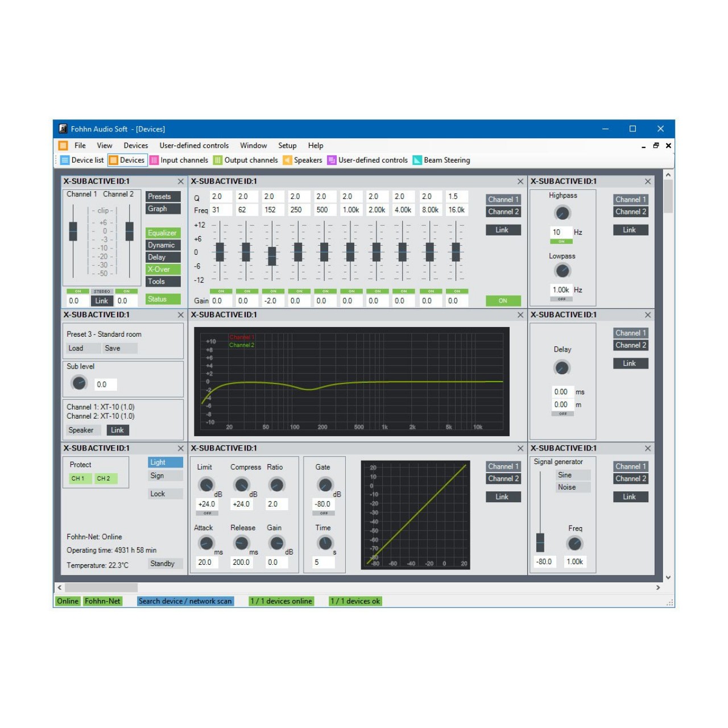Open the Speakers view
Image resolution: width=728 pixels, height=728 pixels.
(x=303, y=160)
